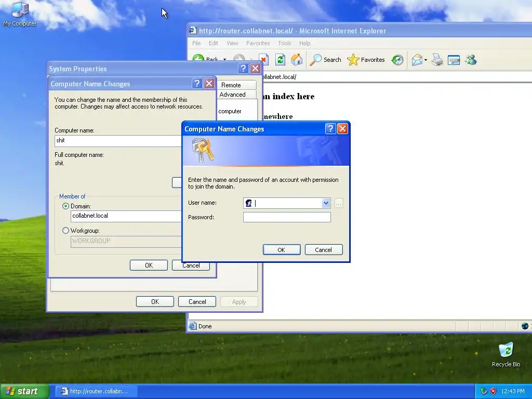Image resolution: width=532 pixels, height=399 pixels.
Task: Click the Refresh icon in IE toolbar
Action: pyautogui.click(x=280, y=60)
